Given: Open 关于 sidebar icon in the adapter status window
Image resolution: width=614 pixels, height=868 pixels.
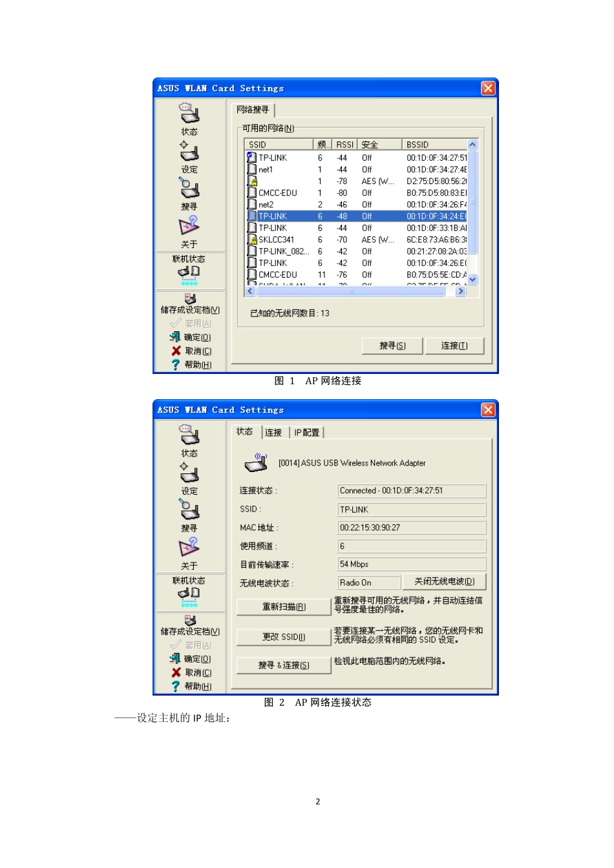Looking at the screenshot, I should coord(189,548).
